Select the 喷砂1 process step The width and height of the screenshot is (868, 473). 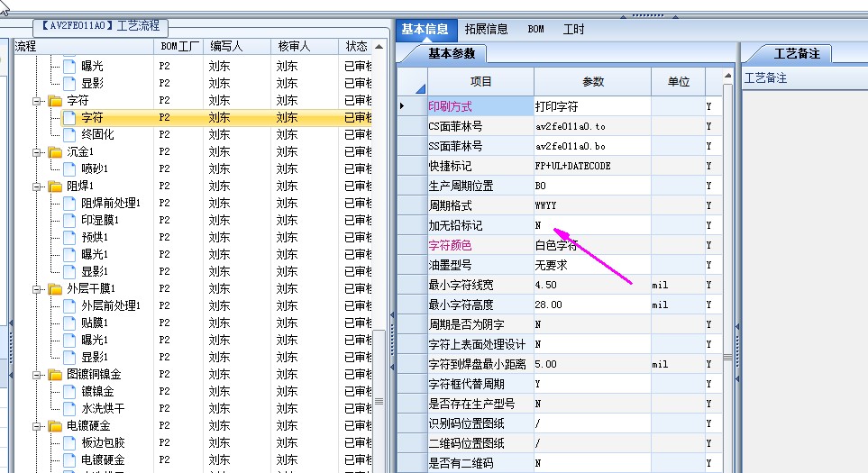[95, 168]
